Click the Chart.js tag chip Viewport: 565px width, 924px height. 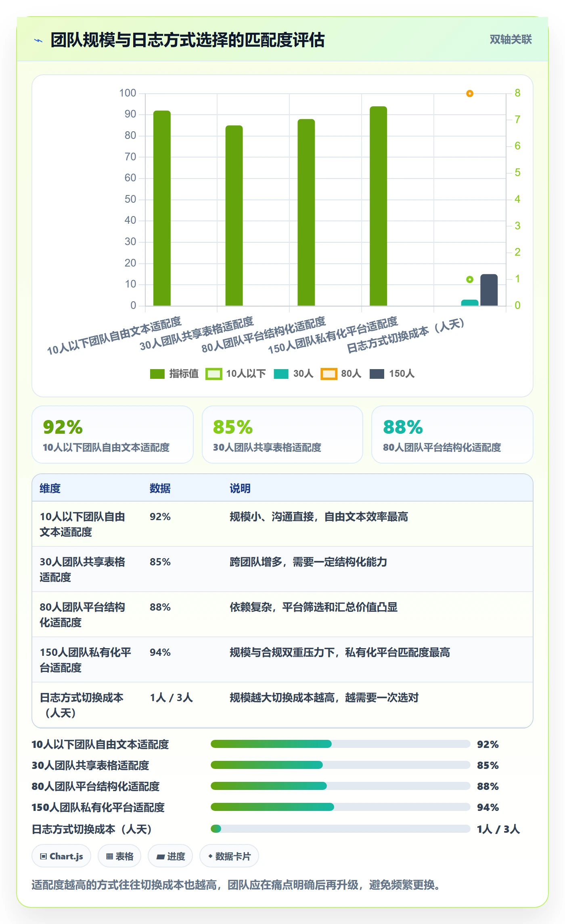[61, 856]
